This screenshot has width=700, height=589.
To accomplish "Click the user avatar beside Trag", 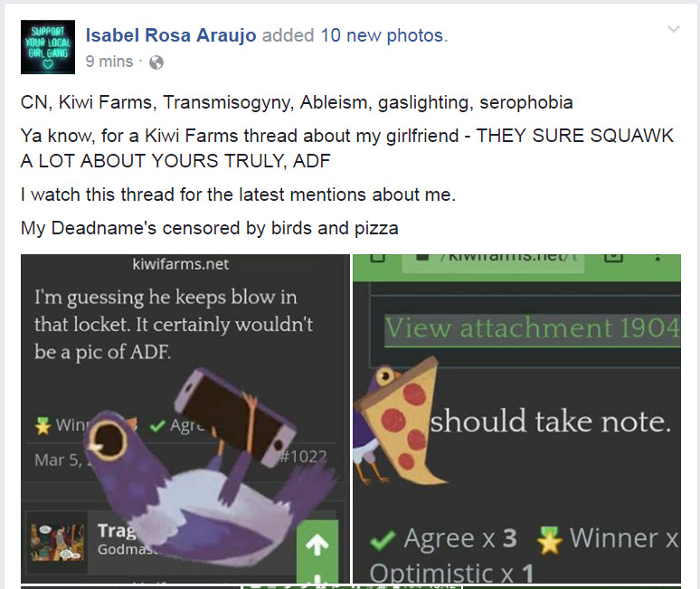I will tap(57, 543).
